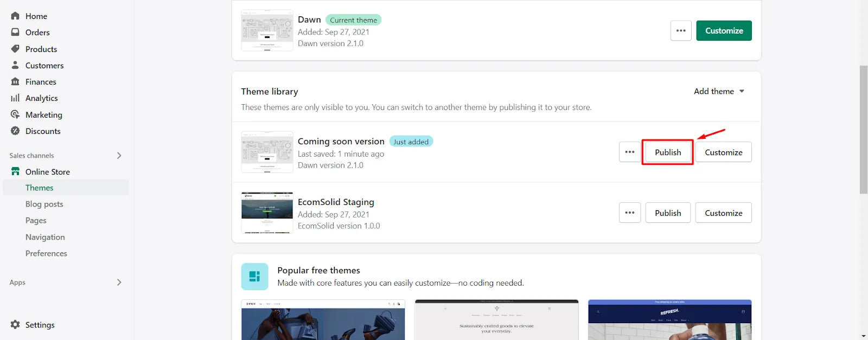This screenshot has height=340, width=868.
Task: Click the Refresh free theme preview card
Action: (670, 320)
